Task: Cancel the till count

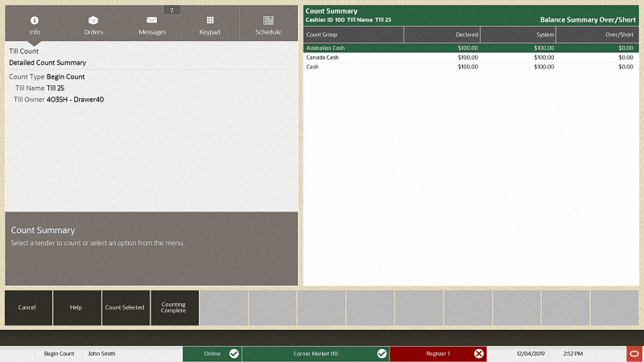Action: [28, 307]
